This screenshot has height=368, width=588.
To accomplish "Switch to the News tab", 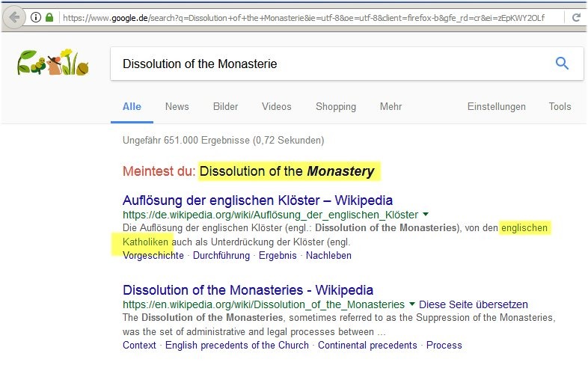I will point(177,106).
